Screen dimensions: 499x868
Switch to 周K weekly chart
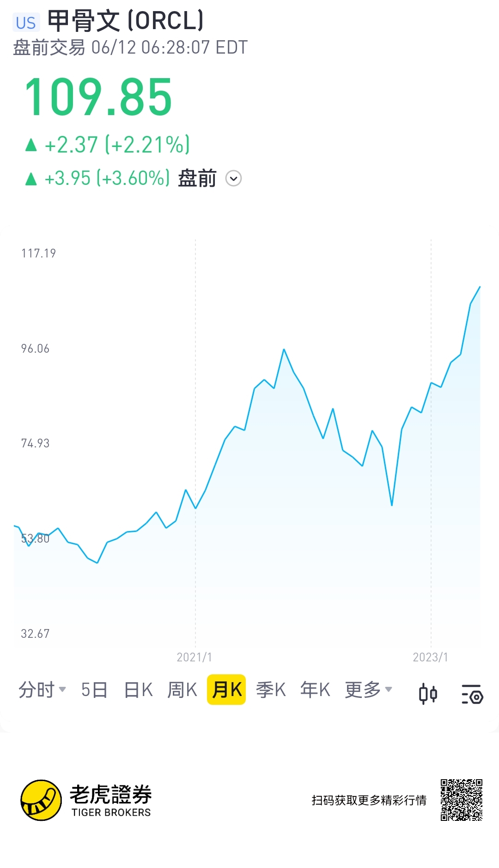tap(182, 690)
